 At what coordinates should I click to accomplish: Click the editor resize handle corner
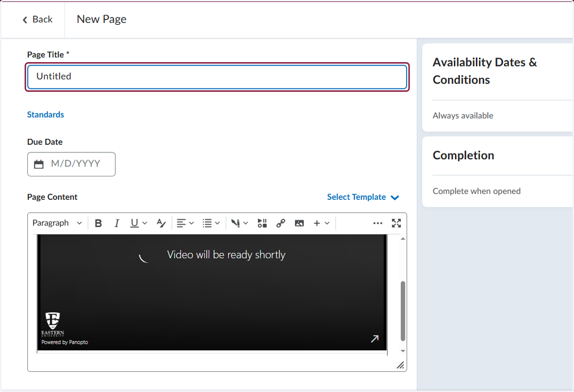coord(401,366)
